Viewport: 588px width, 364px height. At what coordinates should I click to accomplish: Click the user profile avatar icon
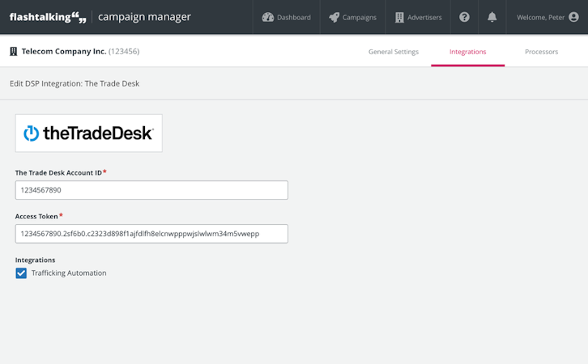pyautogui.click(x=573, y=17)
